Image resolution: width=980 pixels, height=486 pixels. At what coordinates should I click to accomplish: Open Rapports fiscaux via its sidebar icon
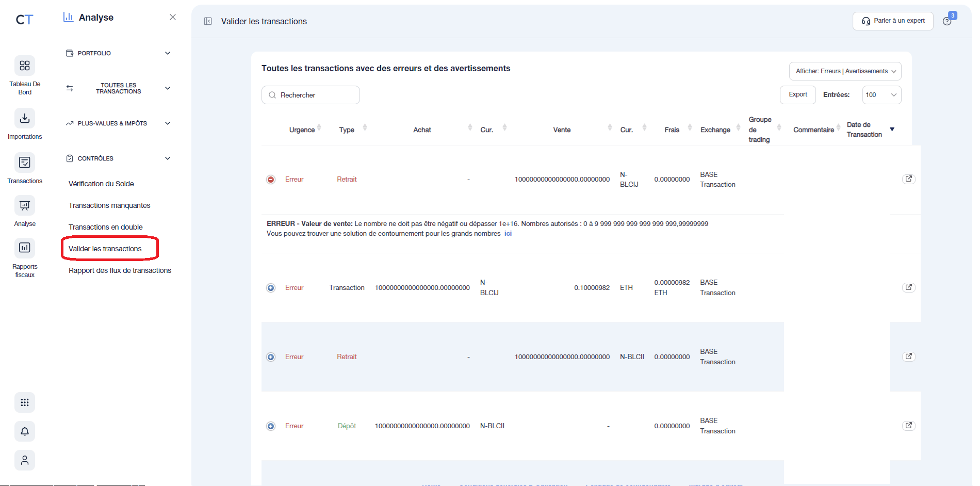coord(24,248)
